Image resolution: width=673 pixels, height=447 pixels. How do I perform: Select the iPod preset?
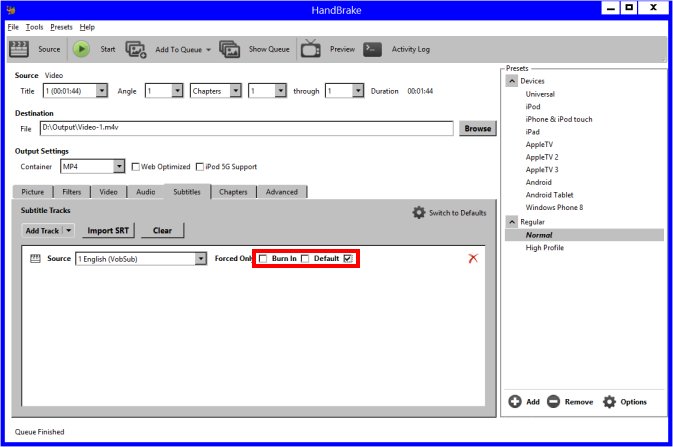pyautogui.click(x=533, y=106)
